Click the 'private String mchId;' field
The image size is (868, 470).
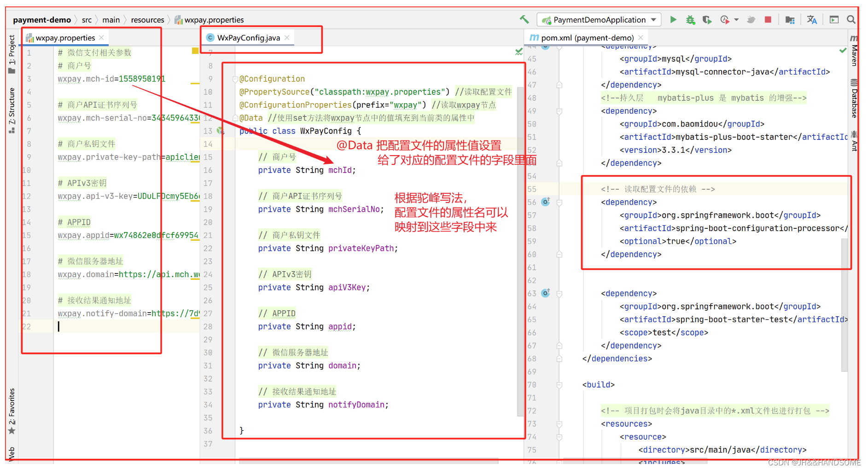point(307,170)
